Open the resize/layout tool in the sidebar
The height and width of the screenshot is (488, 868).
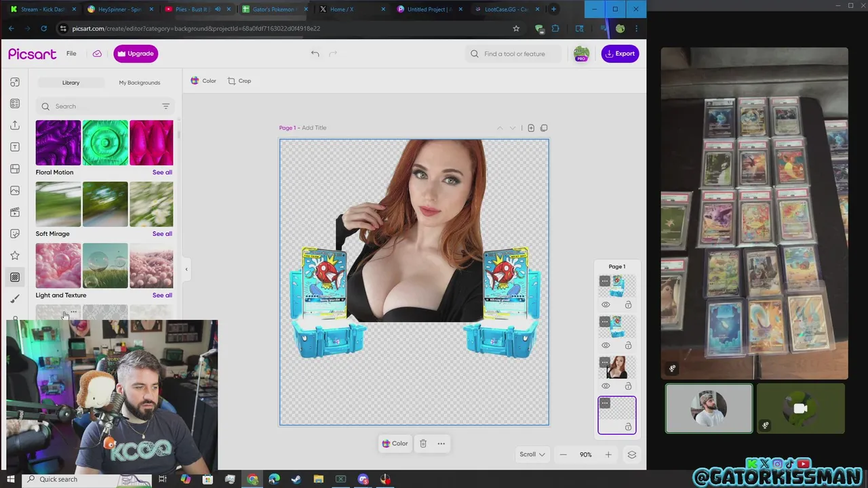[x=15, y=82]
